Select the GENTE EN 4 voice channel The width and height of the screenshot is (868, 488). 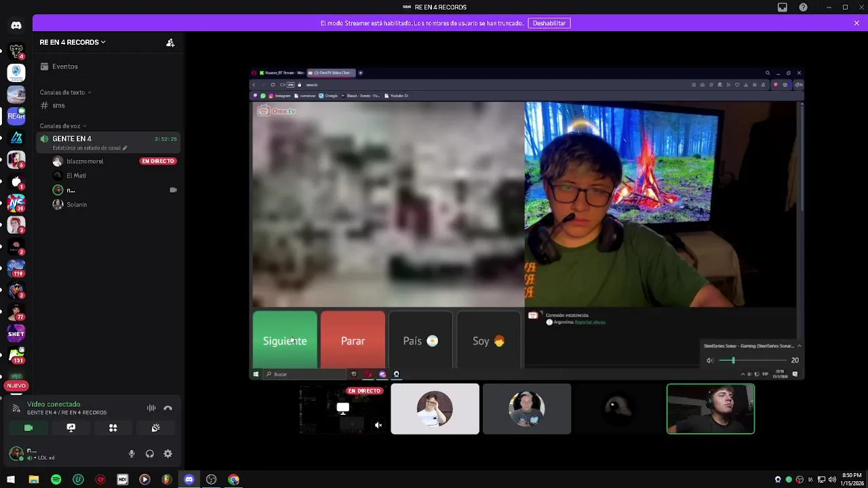click(x=108, y=142)
